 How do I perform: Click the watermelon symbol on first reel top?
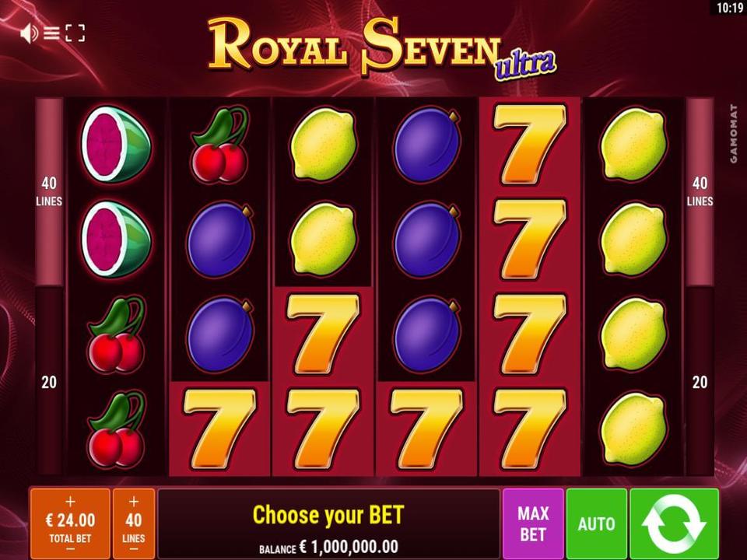116,145
